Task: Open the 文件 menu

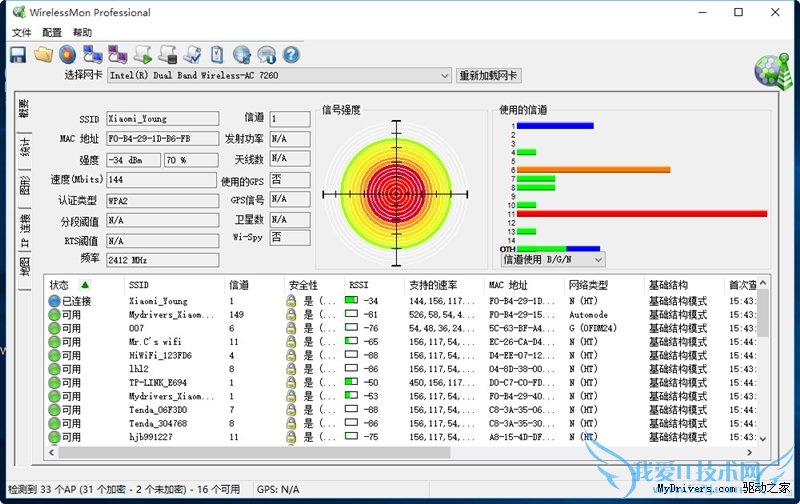Action: tap(21, 33)
